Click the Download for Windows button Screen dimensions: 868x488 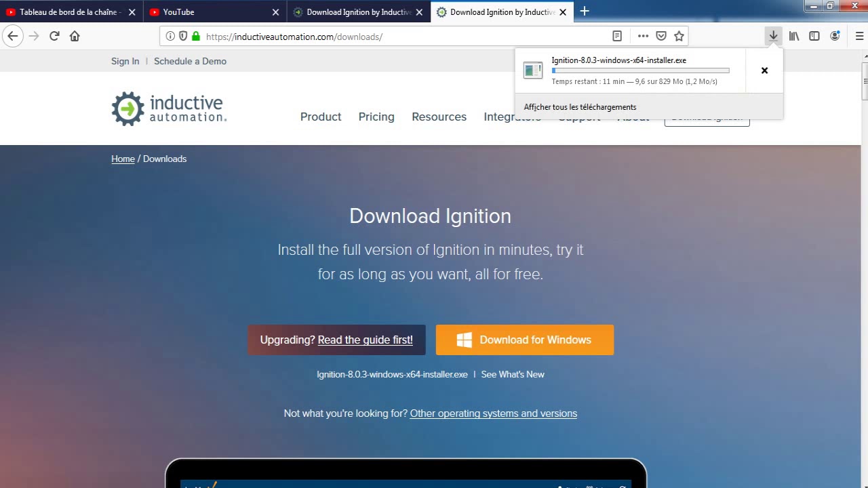tap(525, 340)
